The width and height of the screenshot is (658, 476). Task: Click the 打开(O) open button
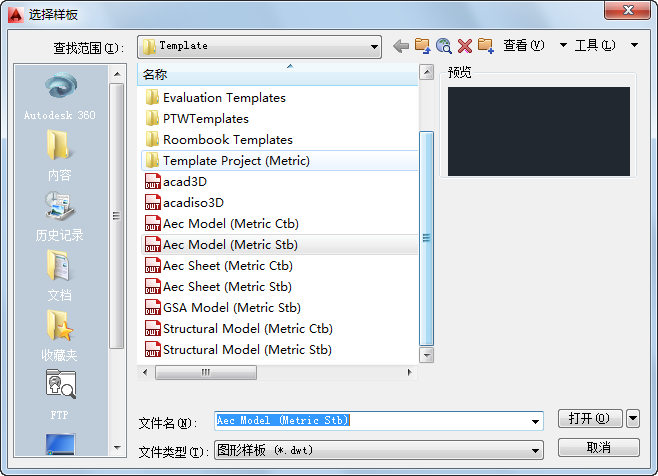(x=590, y=418)
